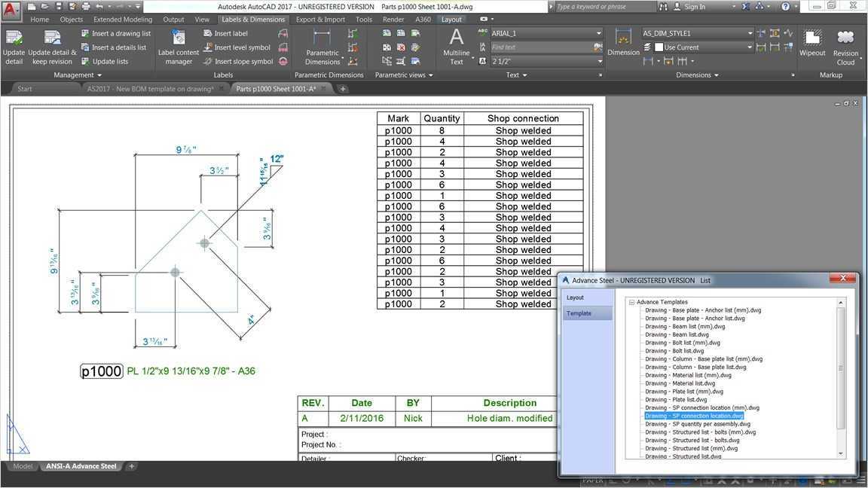Select Drawing - SP quantity per assembly.dwg template
This screenshot has width=868, height=488.
click(698, 424)
